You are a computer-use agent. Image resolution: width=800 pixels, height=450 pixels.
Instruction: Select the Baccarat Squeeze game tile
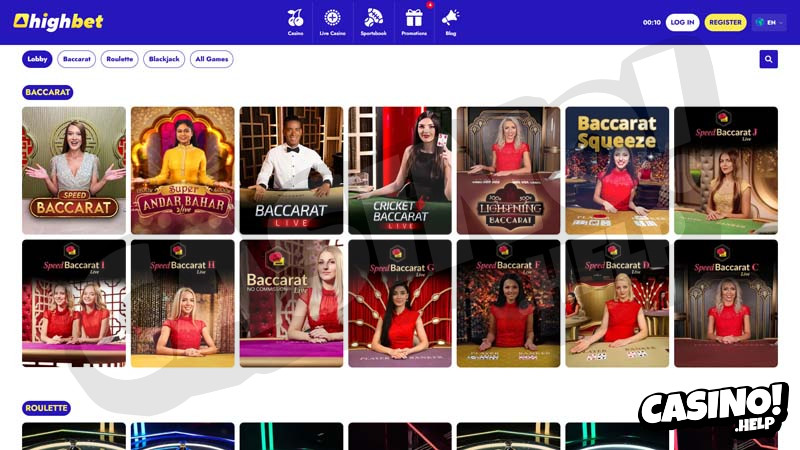(617, 170)
